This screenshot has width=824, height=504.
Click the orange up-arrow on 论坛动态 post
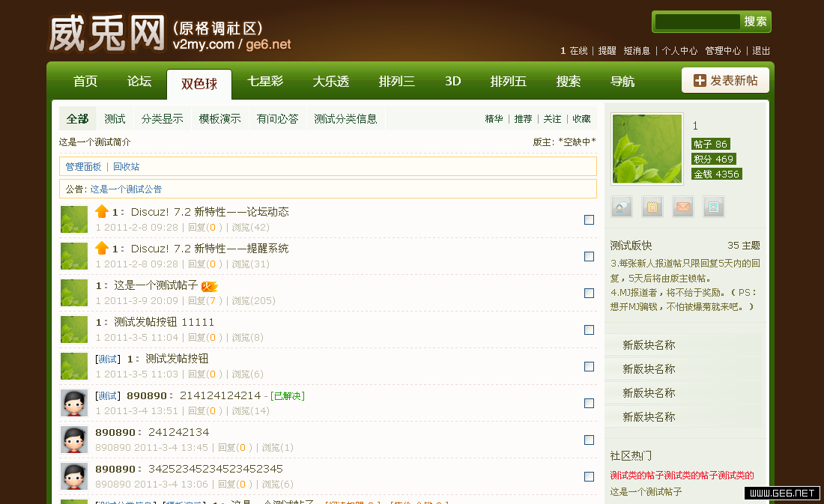coord(102,211)
